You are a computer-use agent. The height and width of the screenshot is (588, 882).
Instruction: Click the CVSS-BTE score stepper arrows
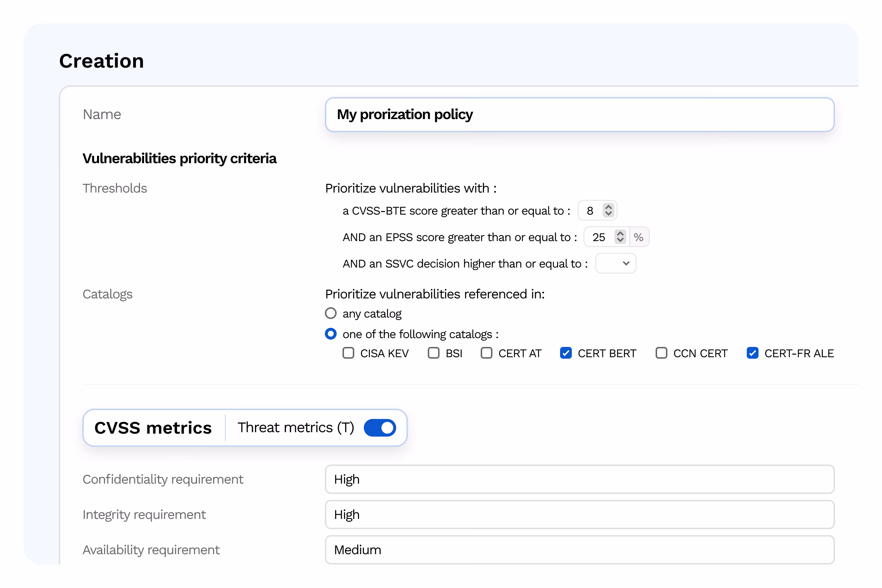click(608, 210)
